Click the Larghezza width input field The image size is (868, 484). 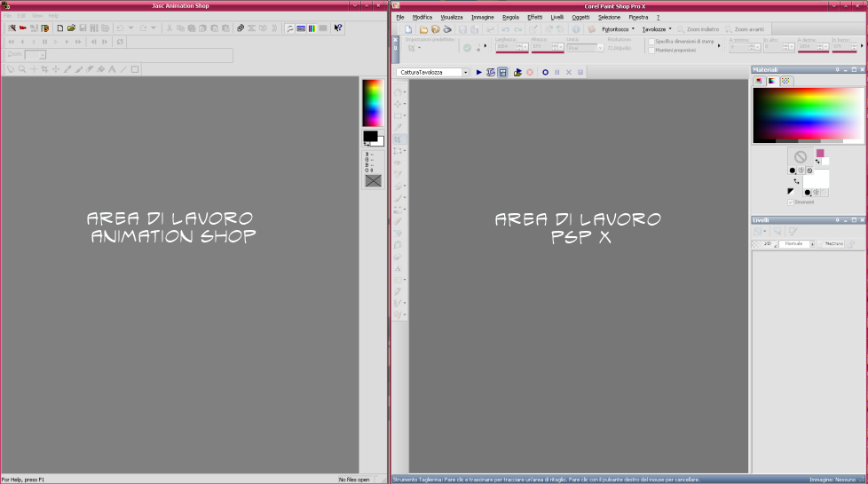pyautogui.click(x=507, y=47)
